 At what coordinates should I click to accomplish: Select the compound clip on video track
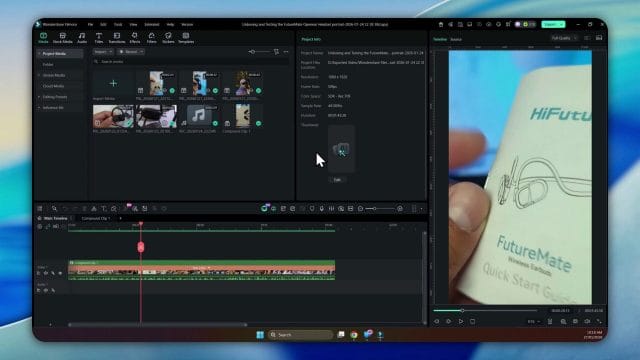(202, 270)
